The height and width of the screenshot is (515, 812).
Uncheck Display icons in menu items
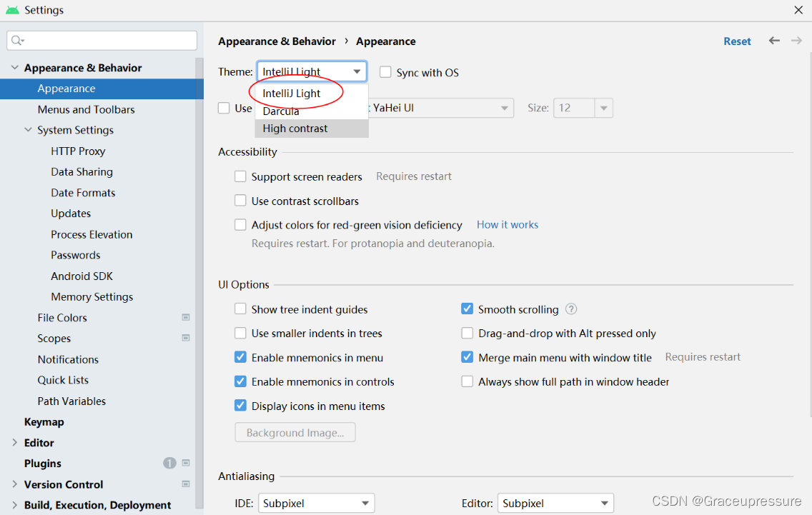[240, 405]
